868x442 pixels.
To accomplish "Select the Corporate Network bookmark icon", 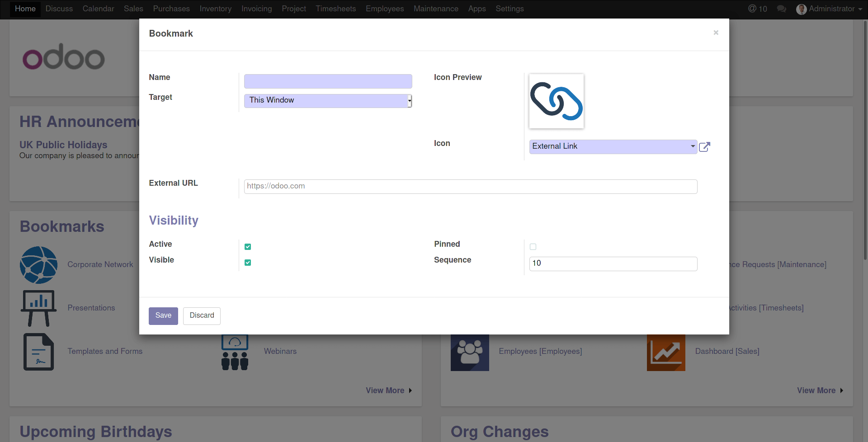I will [x=38, y=265].
